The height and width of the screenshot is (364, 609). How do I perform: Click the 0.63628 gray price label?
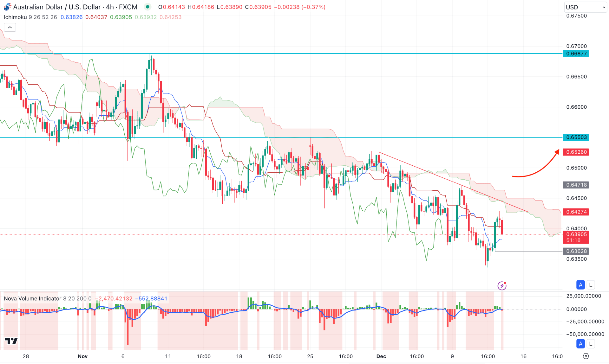coord(576,251)
